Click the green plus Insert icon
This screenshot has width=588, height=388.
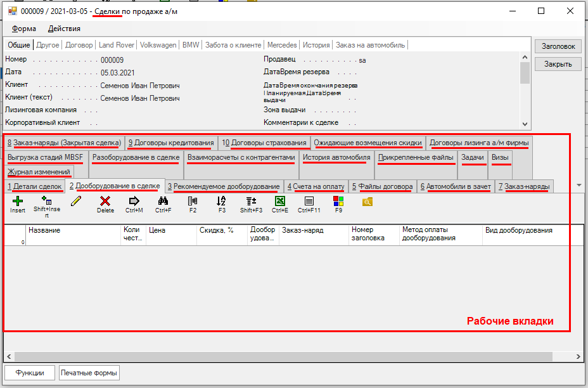(x=18, y=201)
